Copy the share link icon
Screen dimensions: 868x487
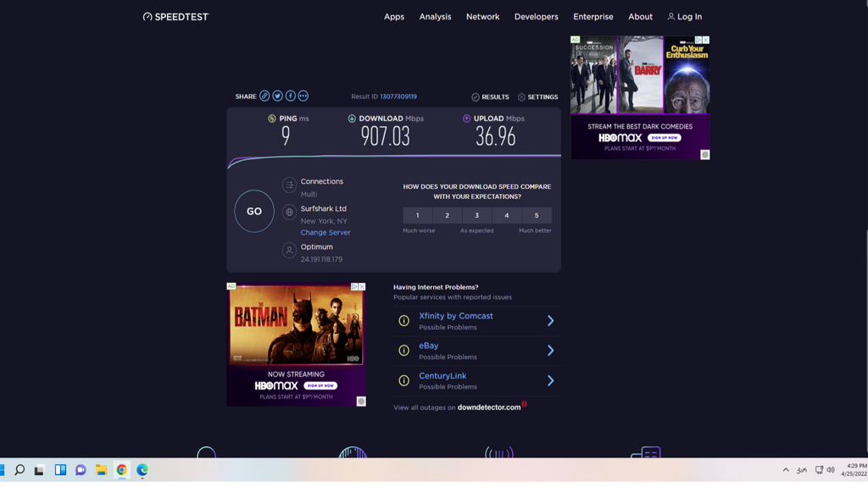pos(264,96)
